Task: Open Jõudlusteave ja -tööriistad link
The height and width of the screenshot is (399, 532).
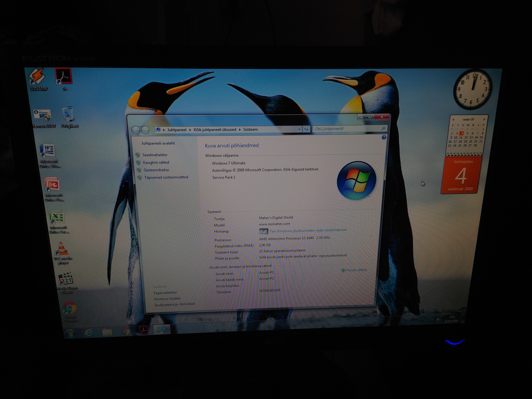Action: point(174,304)
